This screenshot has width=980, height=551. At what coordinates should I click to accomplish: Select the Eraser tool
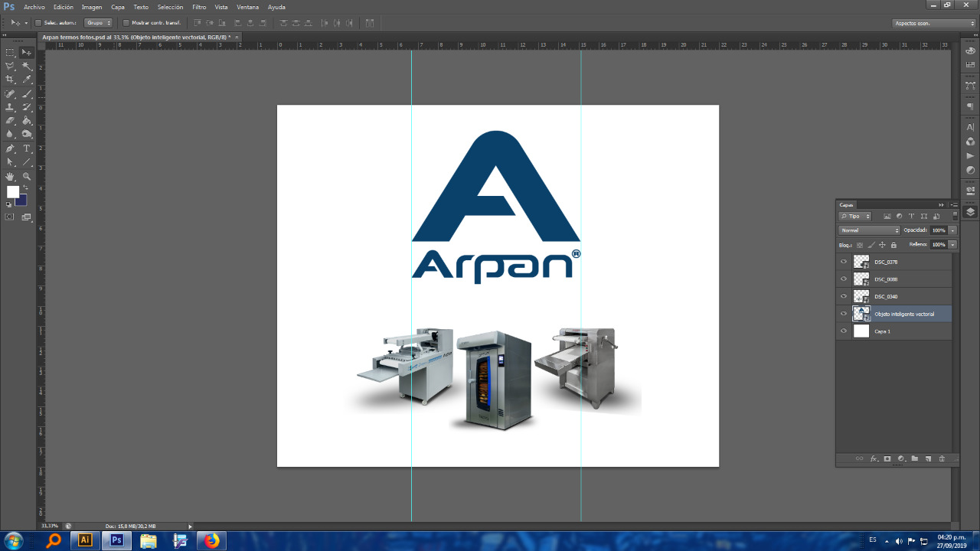(10, 121)
